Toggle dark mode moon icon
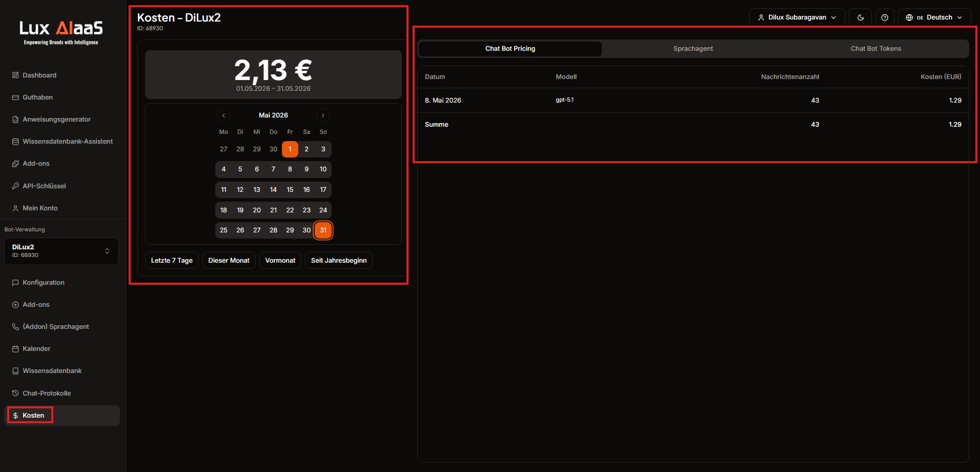 click(861, 17)
